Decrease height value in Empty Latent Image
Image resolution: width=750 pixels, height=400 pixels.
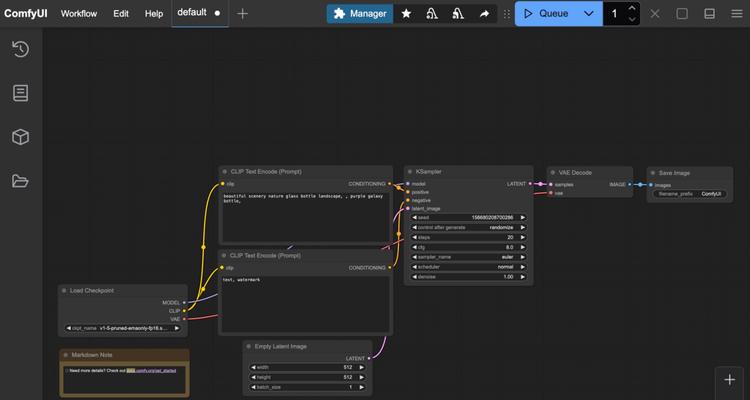[254, 378]
